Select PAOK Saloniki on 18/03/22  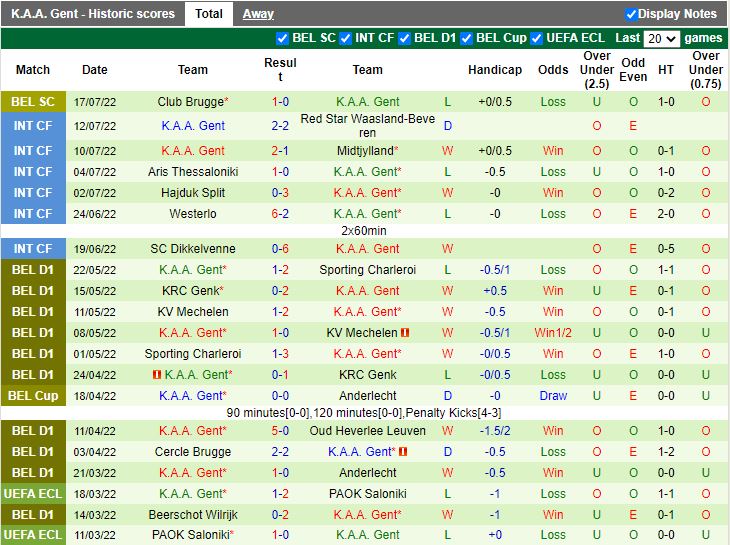point(367,494)
